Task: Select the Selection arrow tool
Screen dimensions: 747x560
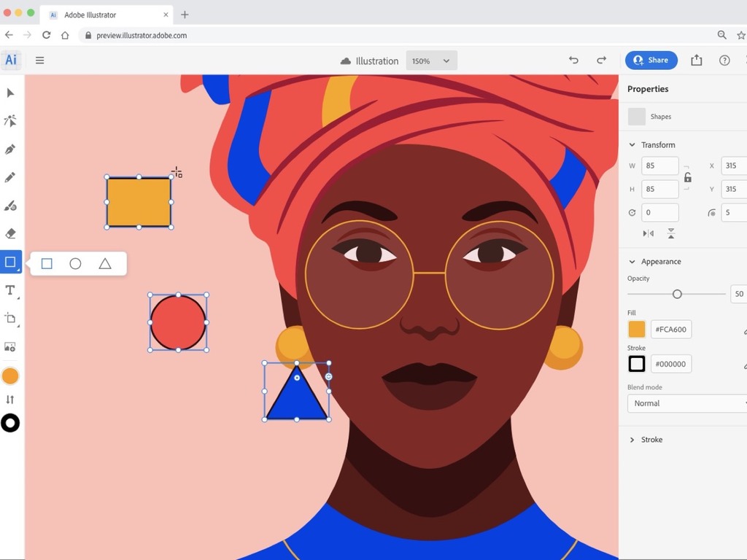Action: (x=10, y=93)
